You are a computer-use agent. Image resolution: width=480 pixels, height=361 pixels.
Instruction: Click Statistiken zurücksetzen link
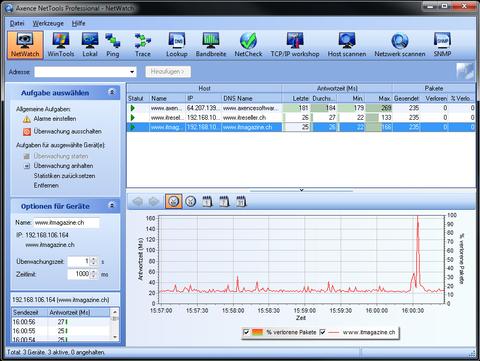click(x=64, y=176)
